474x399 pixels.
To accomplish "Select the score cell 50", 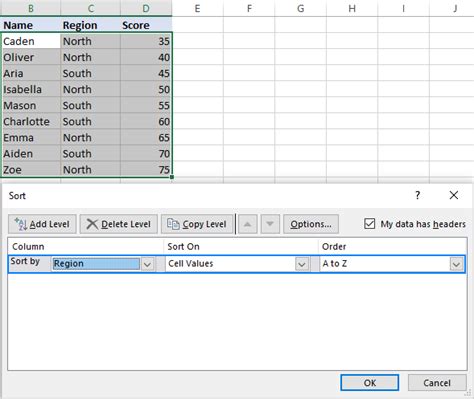I will coord(146,89).
